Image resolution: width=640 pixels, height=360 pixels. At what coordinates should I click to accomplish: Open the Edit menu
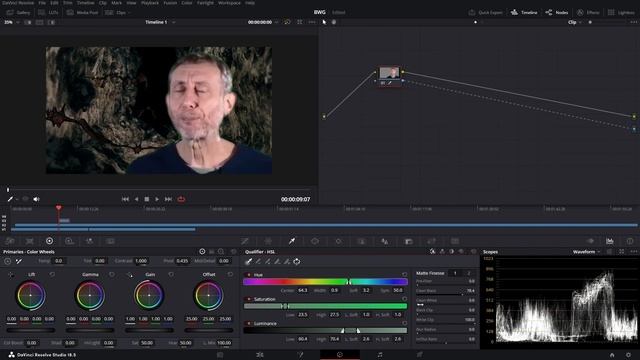(x=54, y=2)
